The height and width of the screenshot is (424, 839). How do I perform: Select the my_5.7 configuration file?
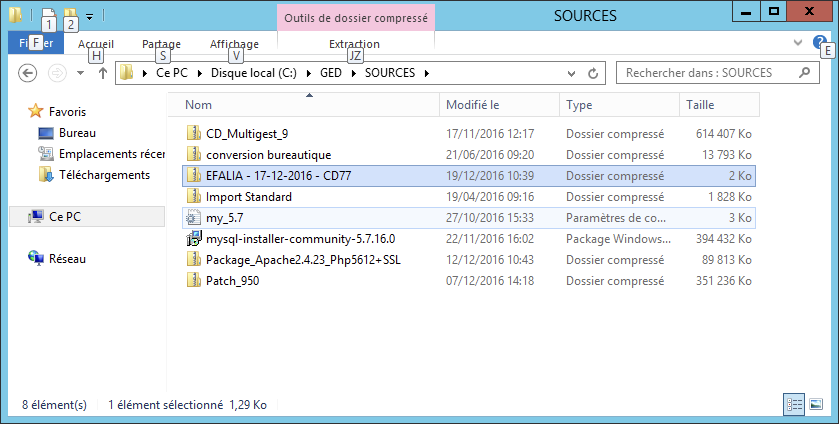click(x=225, y=218)
